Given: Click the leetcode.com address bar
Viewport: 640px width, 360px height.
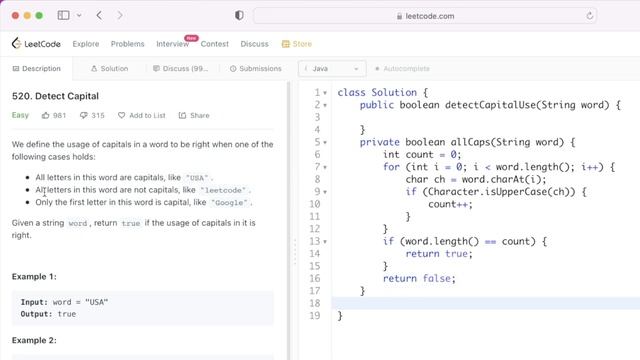Looking at the screenshot, I should (425, 16).
